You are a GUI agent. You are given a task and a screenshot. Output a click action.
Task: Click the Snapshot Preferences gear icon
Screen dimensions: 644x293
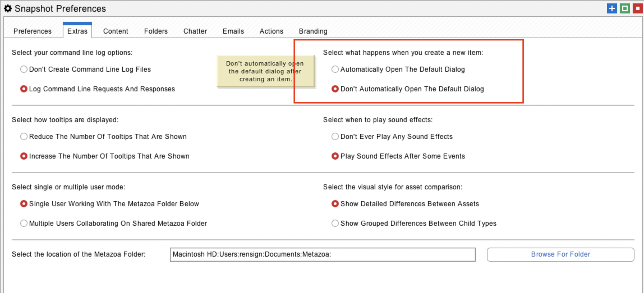pos(8,9)
